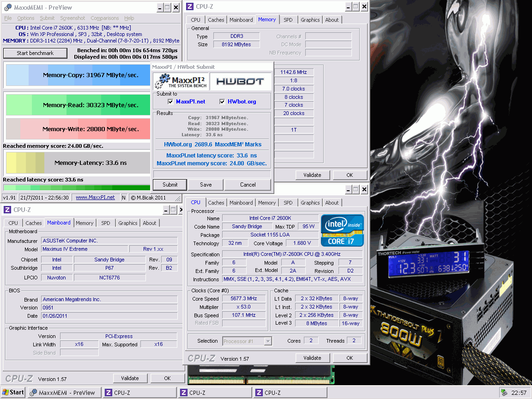Click the MaxxPI² system bench logo
This screenshot has height=399, width=532.
181,81
